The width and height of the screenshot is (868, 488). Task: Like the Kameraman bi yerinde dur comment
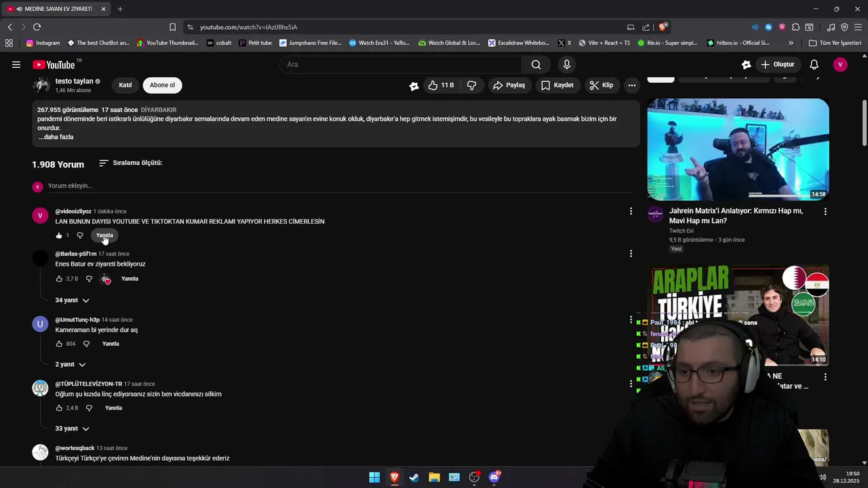59,344
